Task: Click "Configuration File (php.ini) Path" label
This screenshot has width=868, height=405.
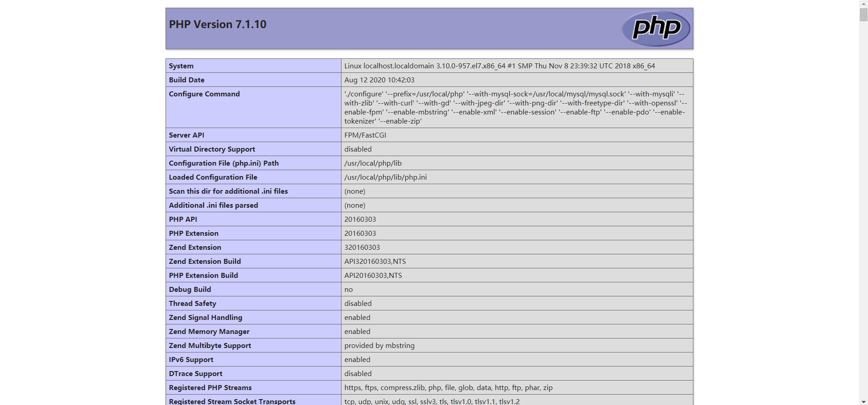Action: (x=223, y=163)
